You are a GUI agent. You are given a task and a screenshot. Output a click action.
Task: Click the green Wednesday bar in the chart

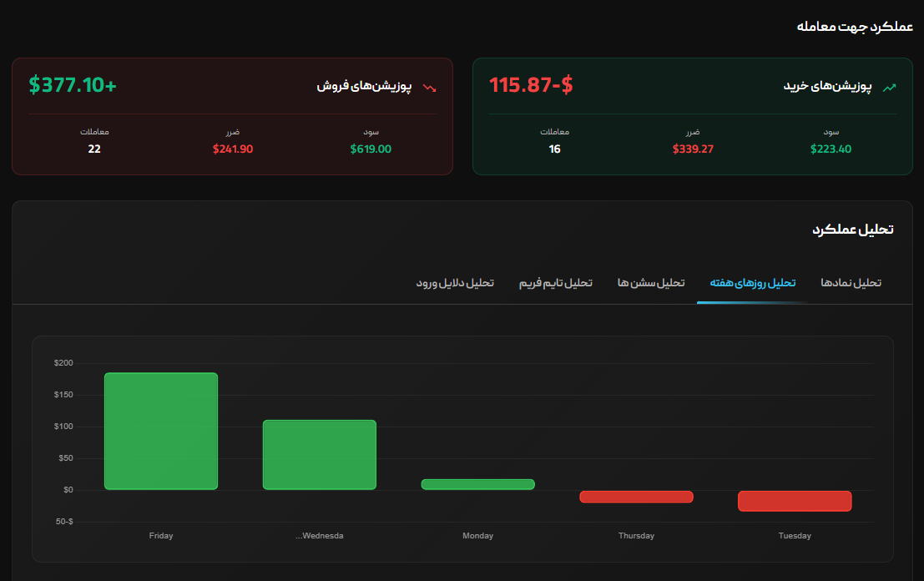click(x=320, y=454)
